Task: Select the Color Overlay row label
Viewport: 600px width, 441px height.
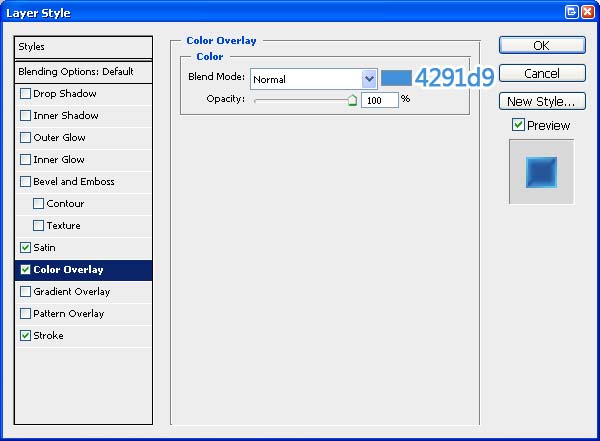Action: click(68, 270)
